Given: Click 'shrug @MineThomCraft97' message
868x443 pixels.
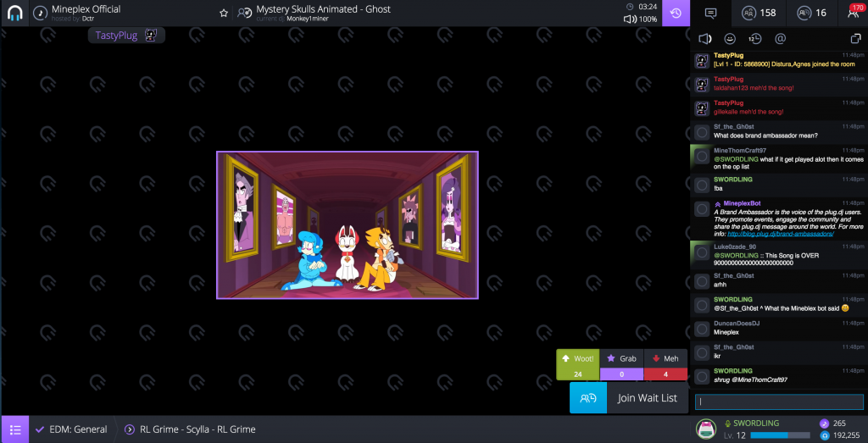Looking at the screenshot, I should [751, 380].
